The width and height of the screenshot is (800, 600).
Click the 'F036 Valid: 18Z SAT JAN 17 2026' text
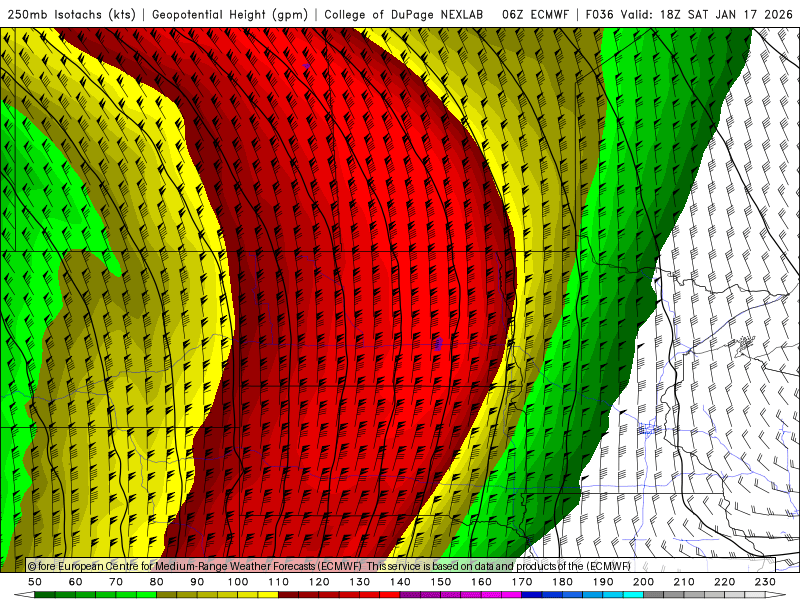pyautogui.click(x=689, y=15)
